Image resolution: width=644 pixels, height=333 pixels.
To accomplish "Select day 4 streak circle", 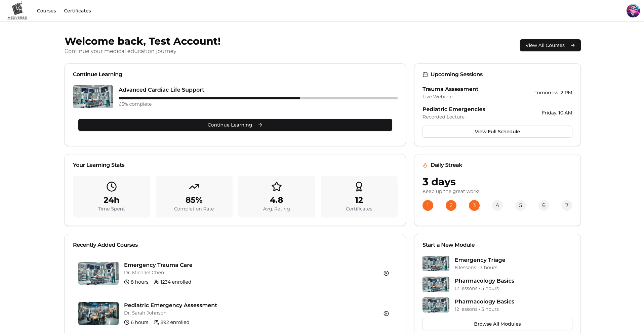I will pos(497,205).
